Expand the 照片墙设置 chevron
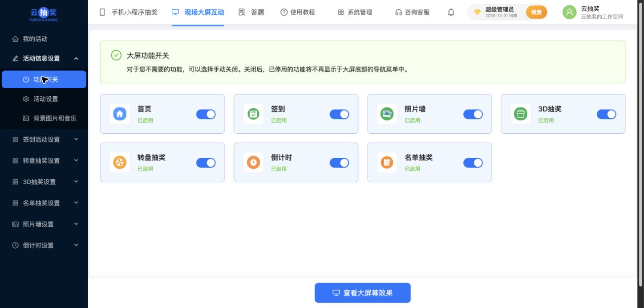The image size is (644, 308). (x=76, y=224)
